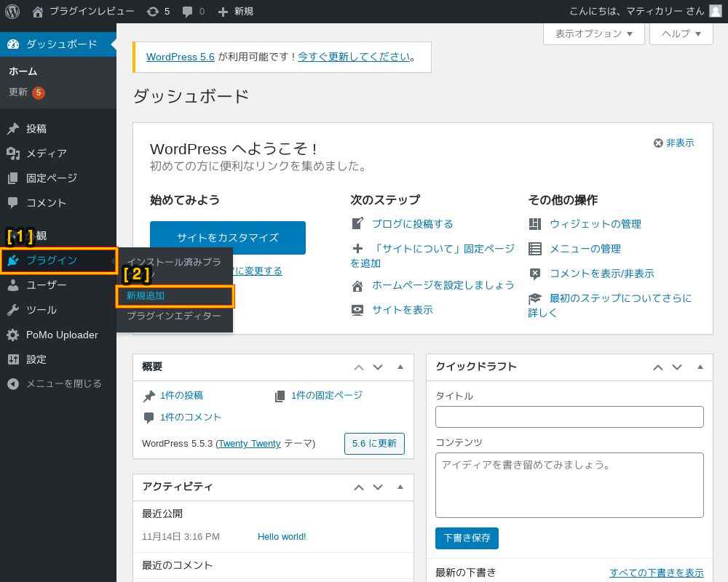Viewport: 728px width, 582px height.
Task: Select インストール済みプラグイン in the flyout
Action: pyautogui.click(x=174, y=267)
